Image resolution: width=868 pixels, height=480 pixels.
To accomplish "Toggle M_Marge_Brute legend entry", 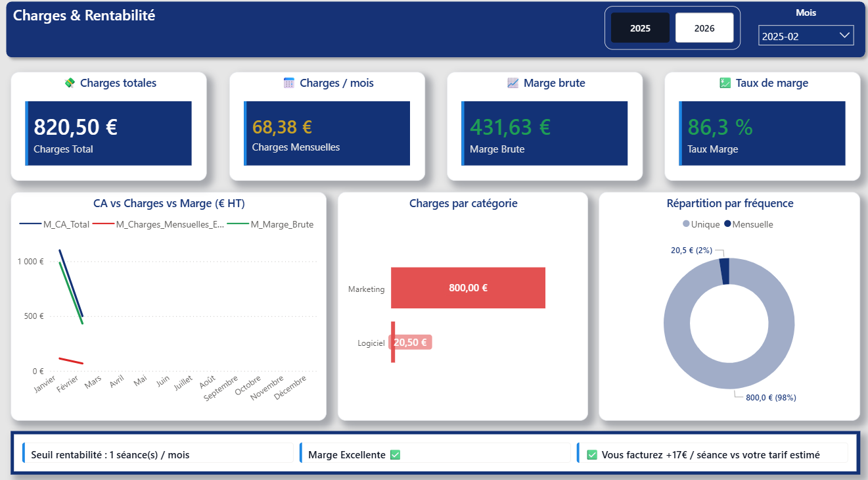I will click(271, 224).
